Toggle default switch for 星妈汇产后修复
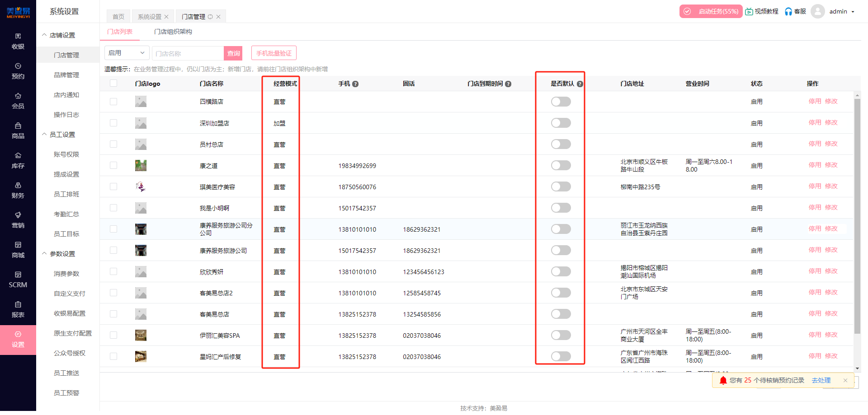 point(561,356)
